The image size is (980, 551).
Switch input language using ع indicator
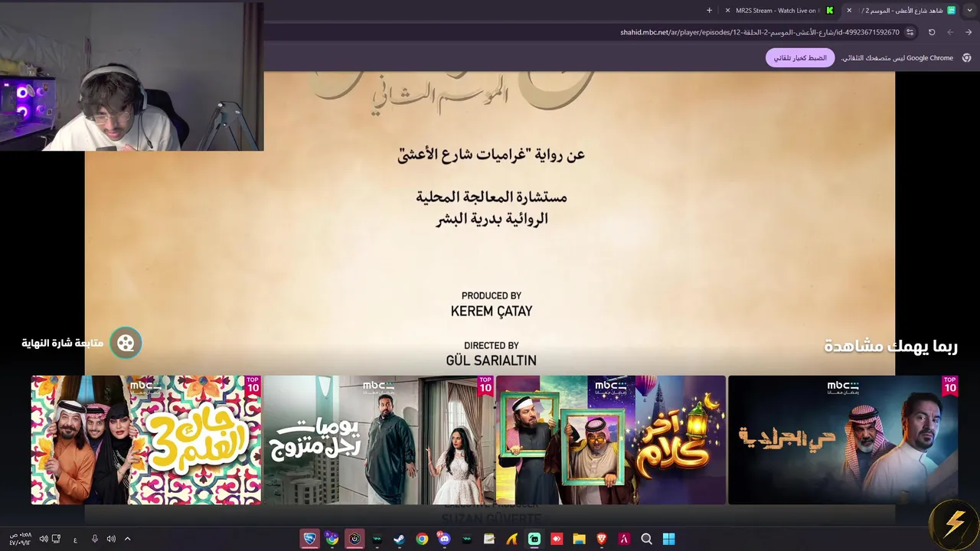(75, 540)
